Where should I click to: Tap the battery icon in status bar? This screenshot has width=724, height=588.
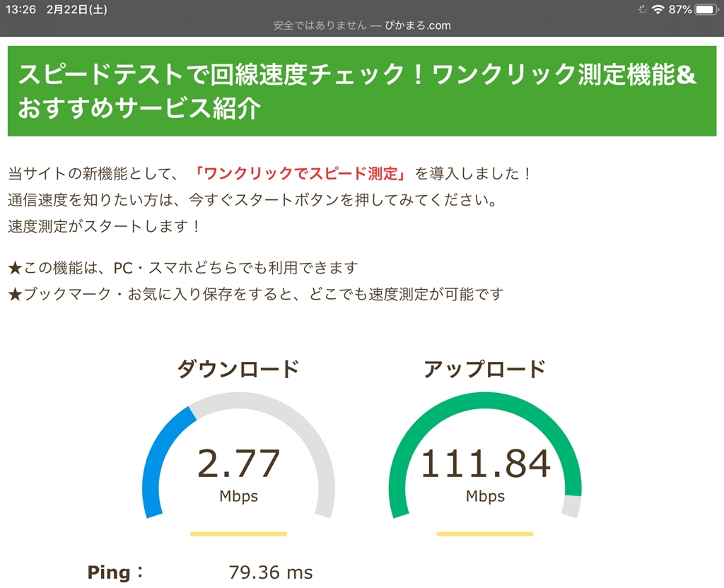(x=706, y=9)
